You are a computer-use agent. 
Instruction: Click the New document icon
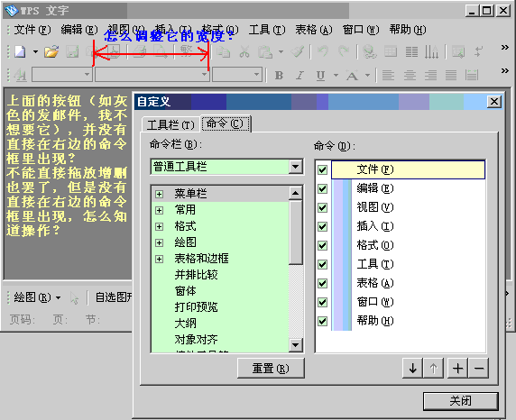coord(21,52)
